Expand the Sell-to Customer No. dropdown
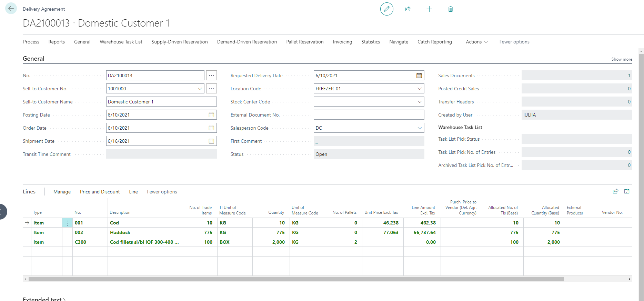Screen dimensions: 644x301 200,89
